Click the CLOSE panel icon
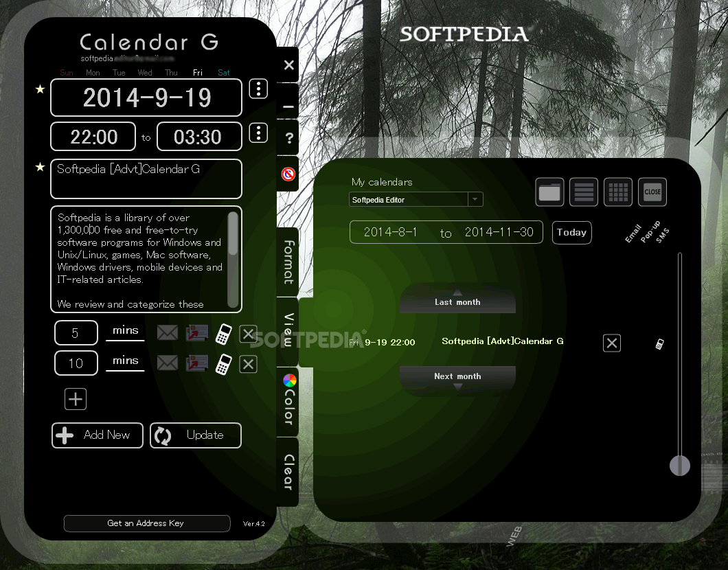This screenshot has width=728, height=570. (652, 192)
